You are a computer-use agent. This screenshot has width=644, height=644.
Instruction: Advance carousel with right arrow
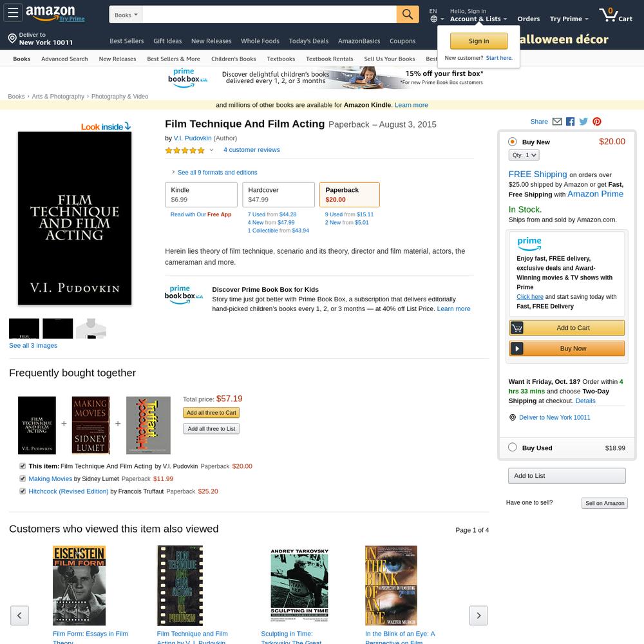coord(478,615)
